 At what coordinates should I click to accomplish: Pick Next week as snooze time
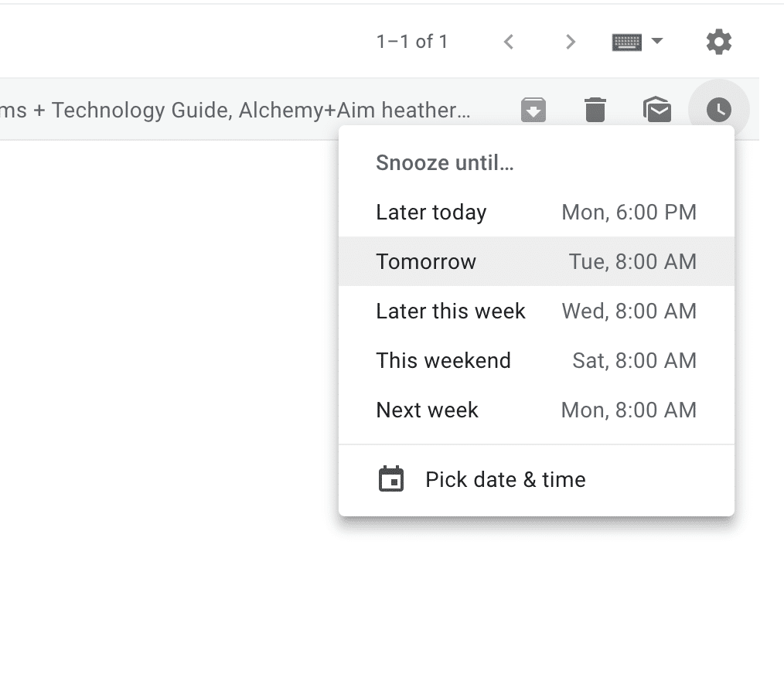536,410
